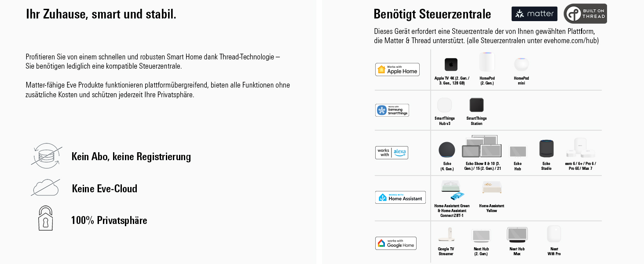
Task: Click the Kein Abo, keine Registrierung text
Action: pos(131,157)
